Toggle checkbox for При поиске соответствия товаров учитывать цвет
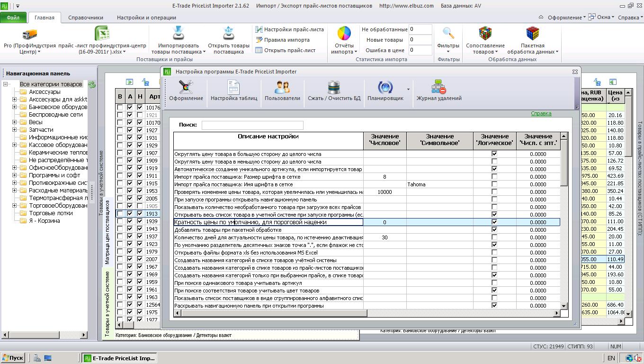 point(494,291)
